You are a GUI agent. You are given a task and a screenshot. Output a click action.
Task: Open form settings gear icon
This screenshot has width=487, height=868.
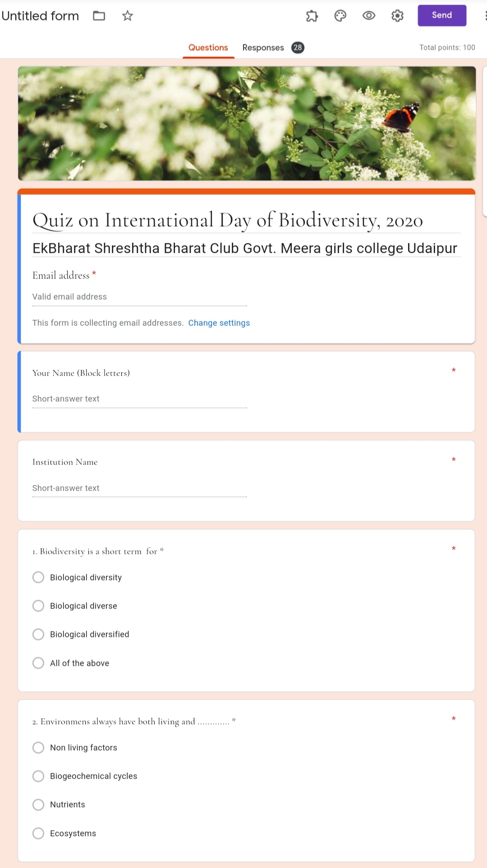point(397,16)
